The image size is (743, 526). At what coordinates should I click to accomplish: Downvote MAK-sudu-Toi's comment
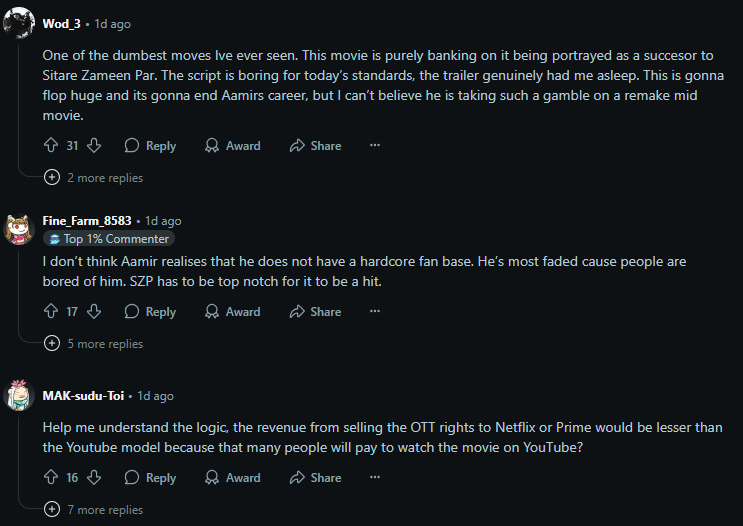point(94,478)
